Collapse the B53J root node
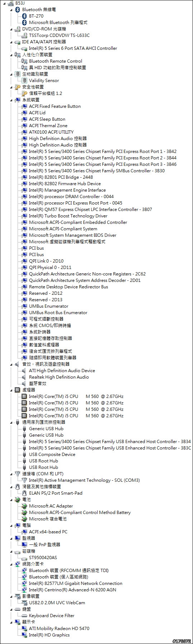This screenshot has height=644, width=193. click(x=4, y=3)
